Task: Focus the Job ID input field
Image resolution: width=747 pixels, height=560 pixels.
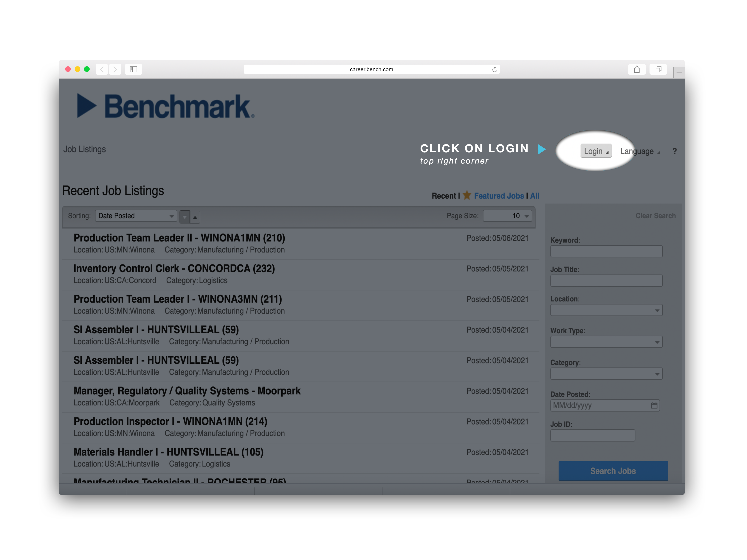Action: (593, 435)
